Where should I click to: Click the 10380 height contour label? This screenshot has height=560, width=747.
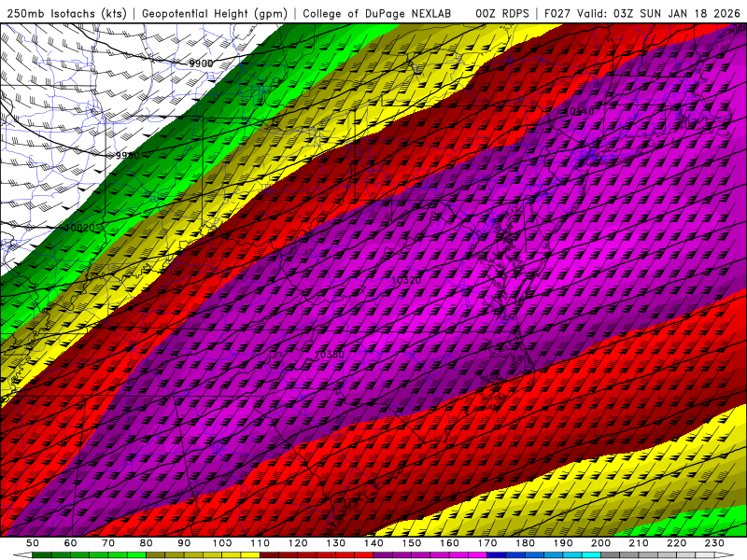pos(330,355)
